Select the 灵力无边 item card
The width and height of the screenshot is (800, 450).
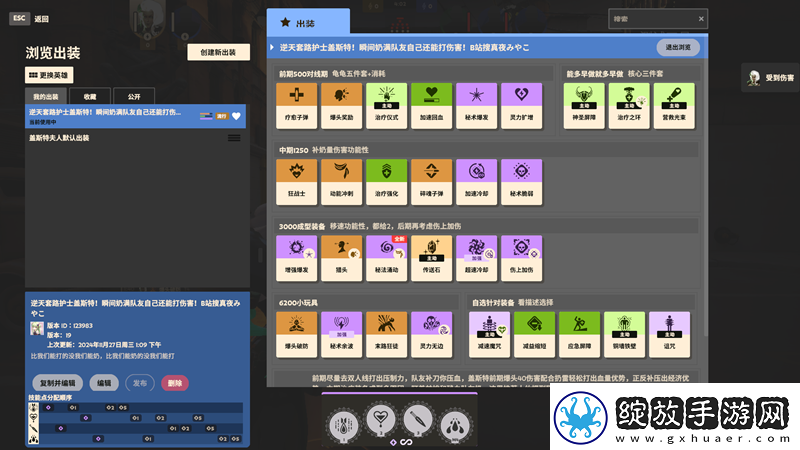coord(431,334)
